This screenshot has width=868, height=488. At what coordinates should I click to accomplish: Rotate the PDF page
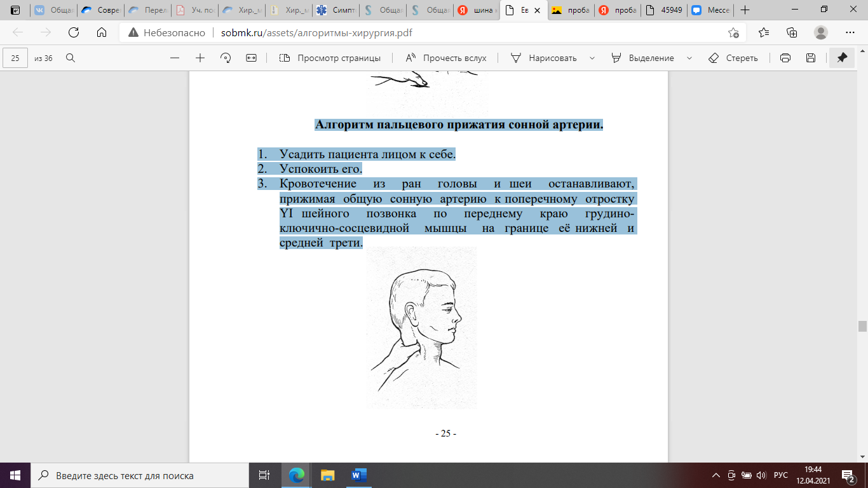(226, 58)
